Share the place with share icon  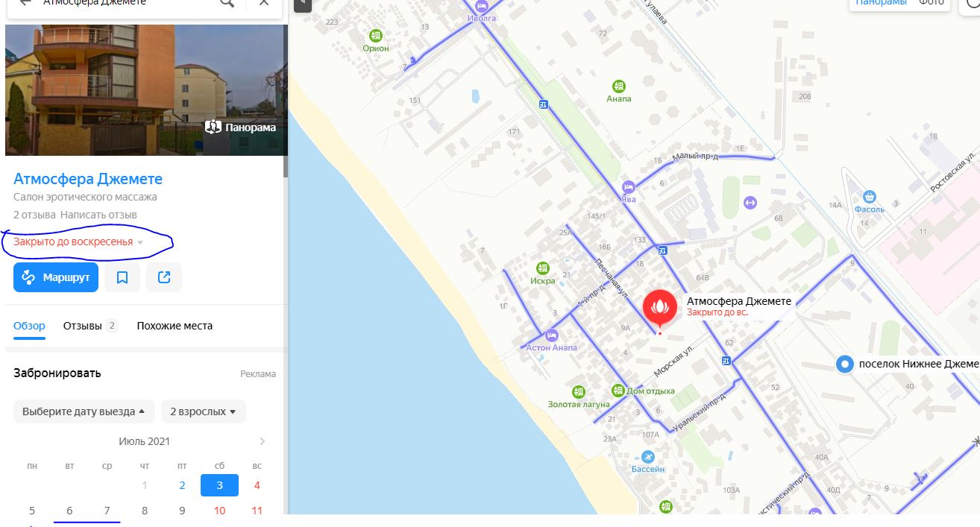click(164, 277)
